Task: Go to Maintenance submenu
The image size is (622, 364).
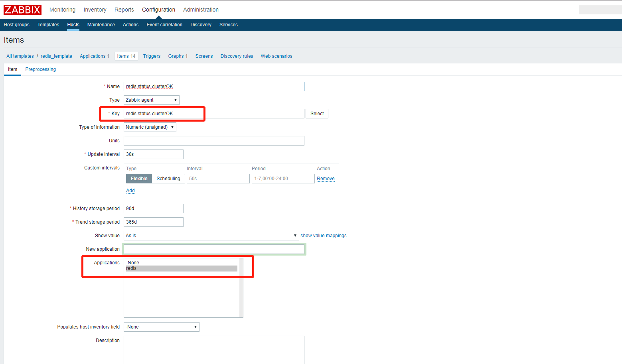Action: coord(101,25)
